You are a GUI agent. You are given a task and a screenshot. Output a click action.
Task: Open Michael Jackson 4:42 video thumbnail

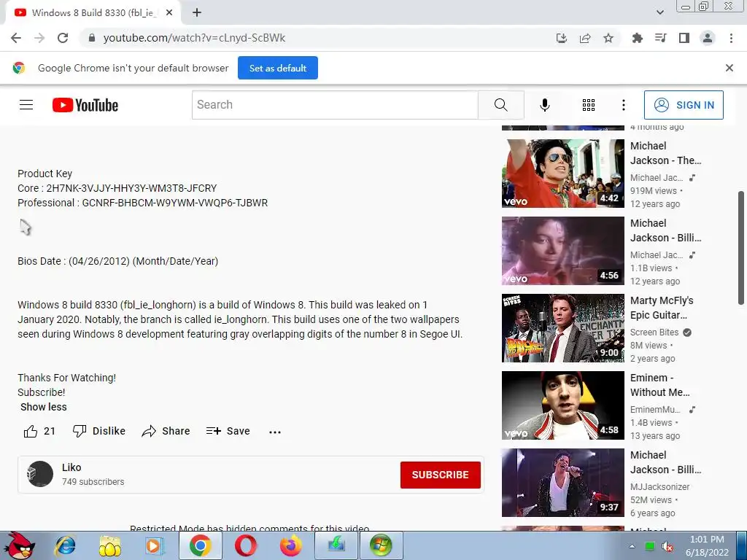pyautogui.click(x=563, y=174)
